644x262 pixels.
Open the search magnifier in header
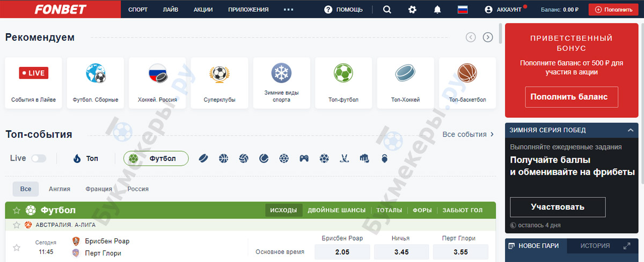(387, 10)
